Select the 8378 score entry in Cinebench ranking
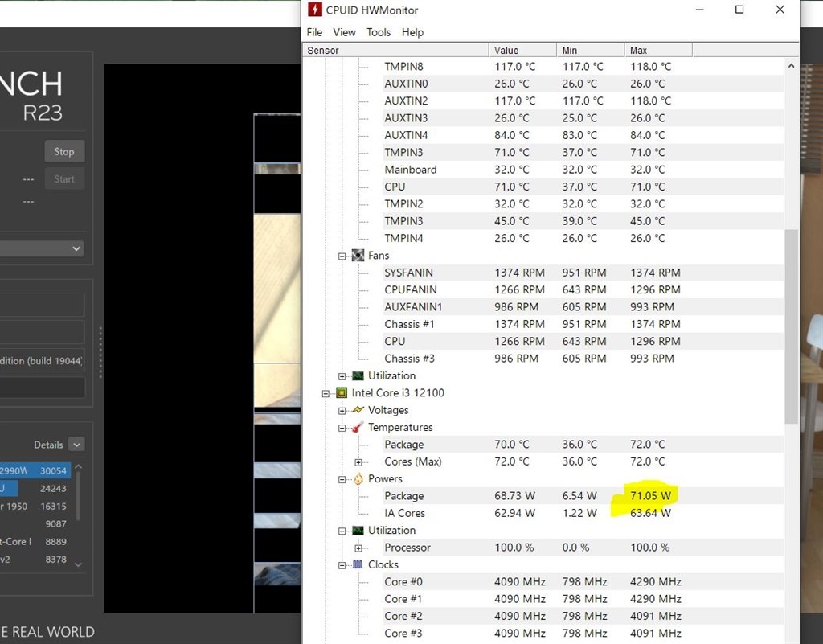The image size is (823, 644). pos(35,560)
